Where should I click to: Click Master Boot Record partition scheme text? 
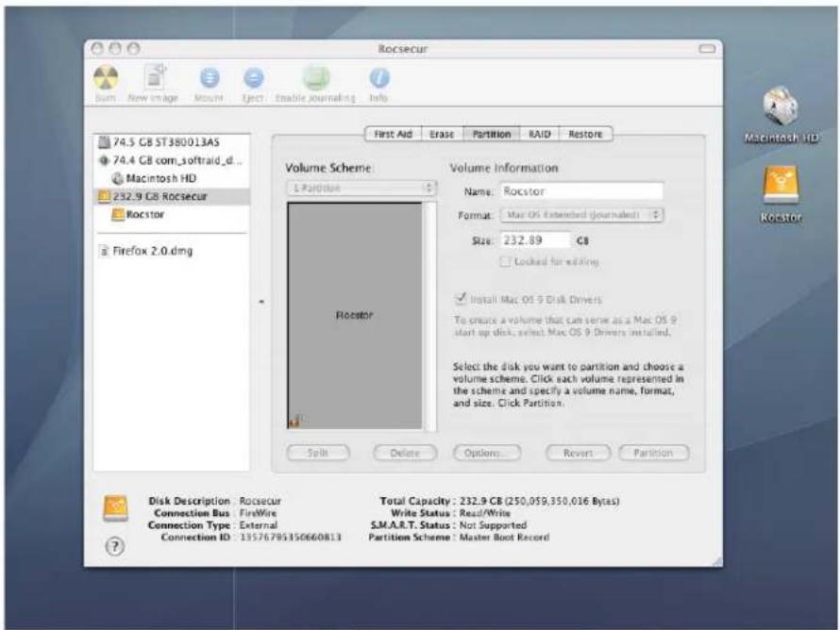[504, 537]
